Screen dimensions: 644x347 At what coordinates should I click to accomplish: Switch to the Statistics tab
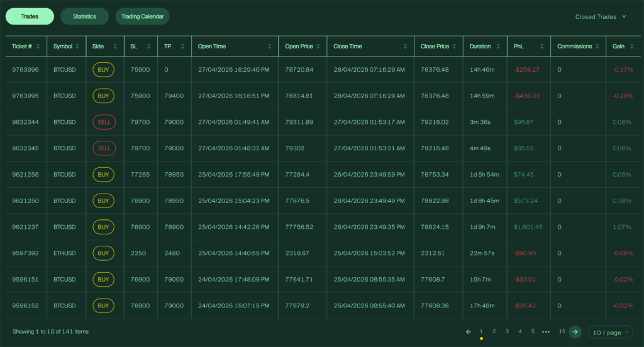pos(85,16)
